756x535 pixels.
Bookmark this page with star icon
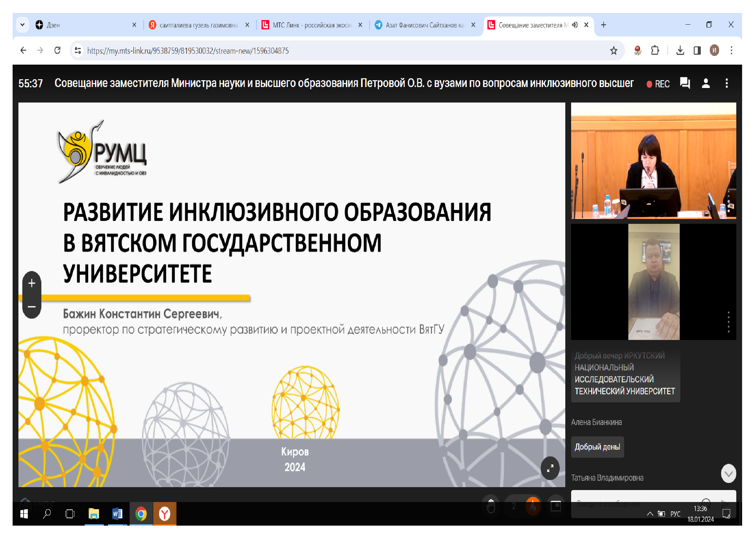[613, 51]
